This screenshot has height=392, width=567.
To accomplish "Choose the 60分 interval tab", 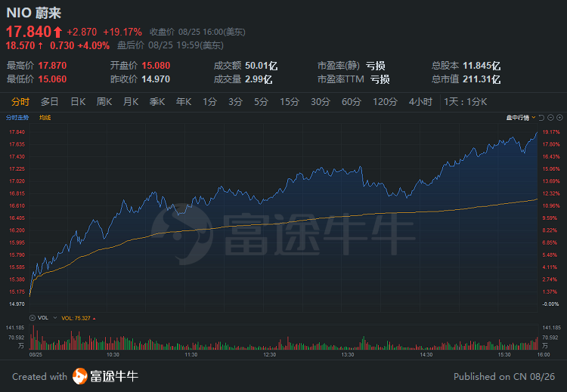I will [352, 102].
